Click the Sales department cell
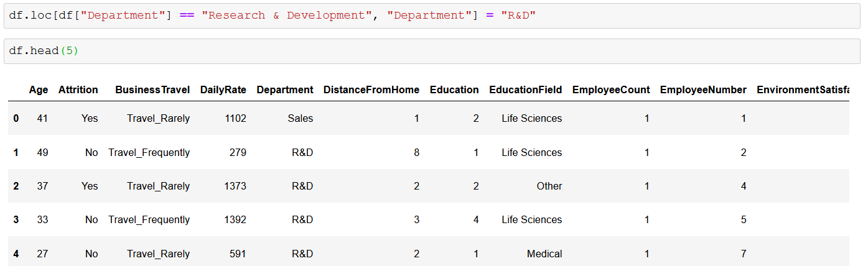 301,118
